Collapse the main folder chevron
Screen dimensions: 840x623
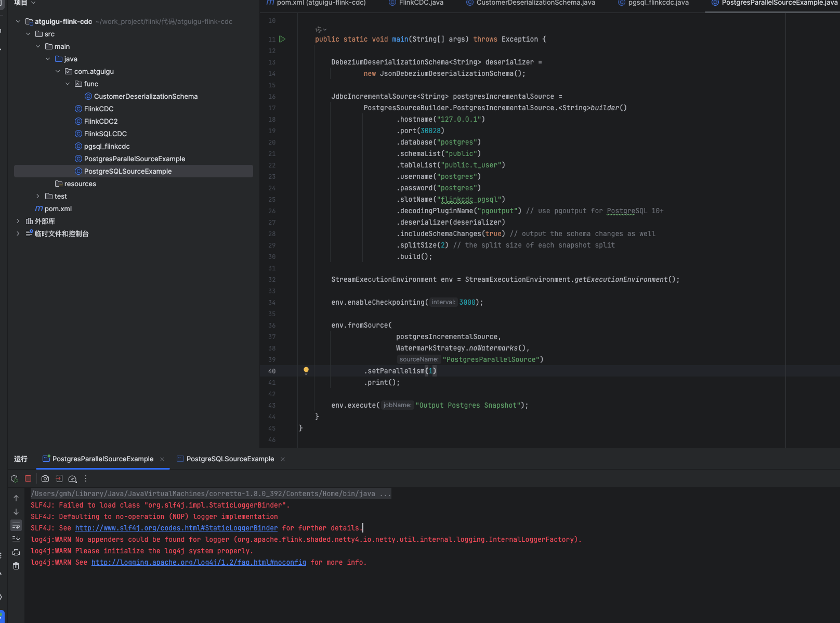coord(38,46)
